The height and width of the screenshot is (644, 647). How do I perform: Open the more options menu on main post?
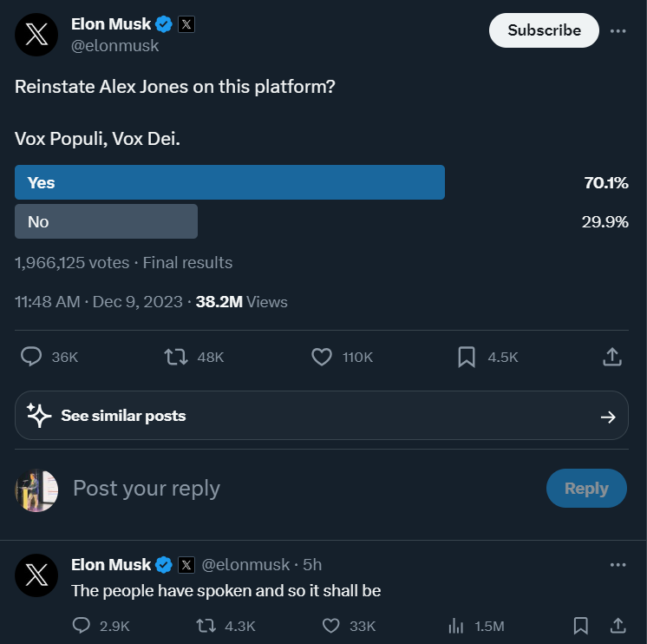(618, 30)
